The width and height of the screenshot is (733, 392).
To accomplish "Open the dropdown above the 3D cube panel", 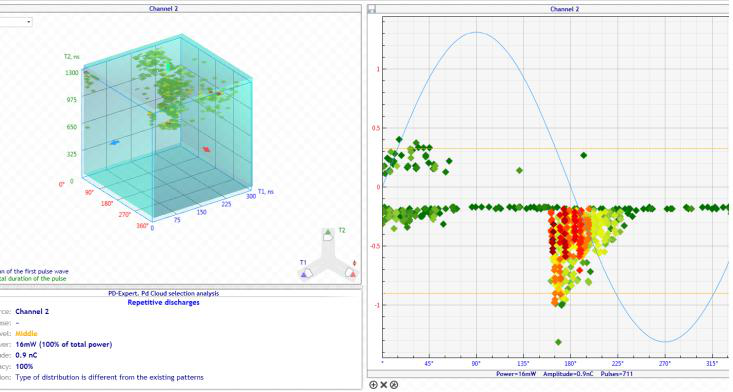I will pyautogui.click(x=16, y=22).
